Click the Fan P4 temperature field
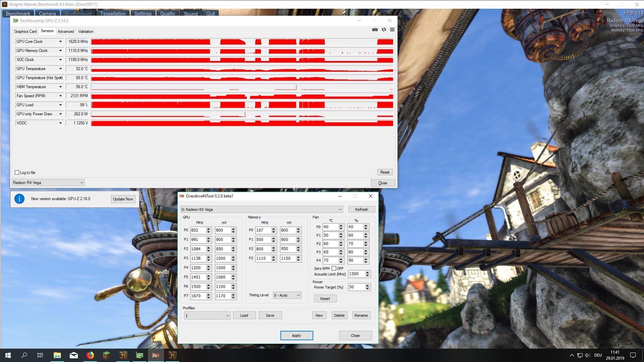Image resolution: width=644 pixels, height=362 pixels. pyautogui.click(x=330, y=260)
